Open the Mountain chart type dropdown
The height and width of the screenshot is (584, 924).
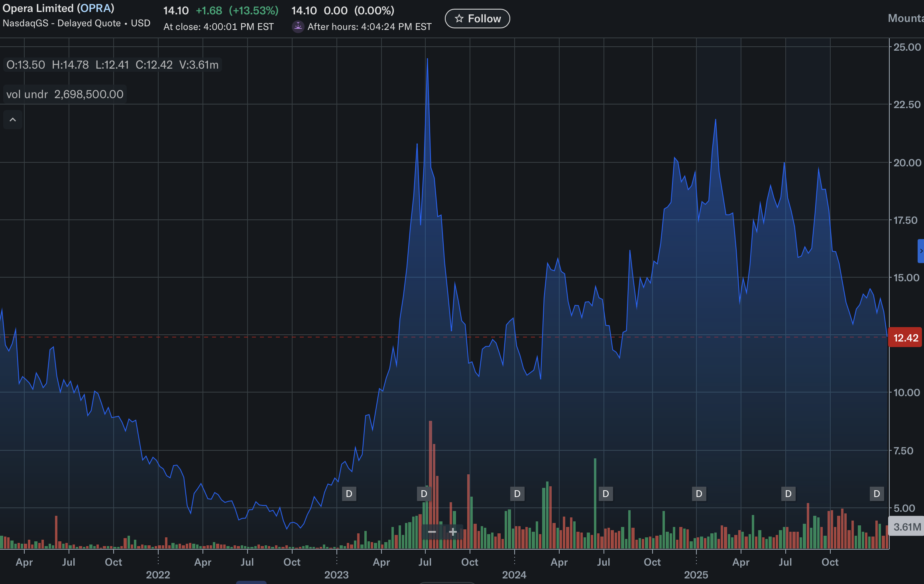[906, 18]
